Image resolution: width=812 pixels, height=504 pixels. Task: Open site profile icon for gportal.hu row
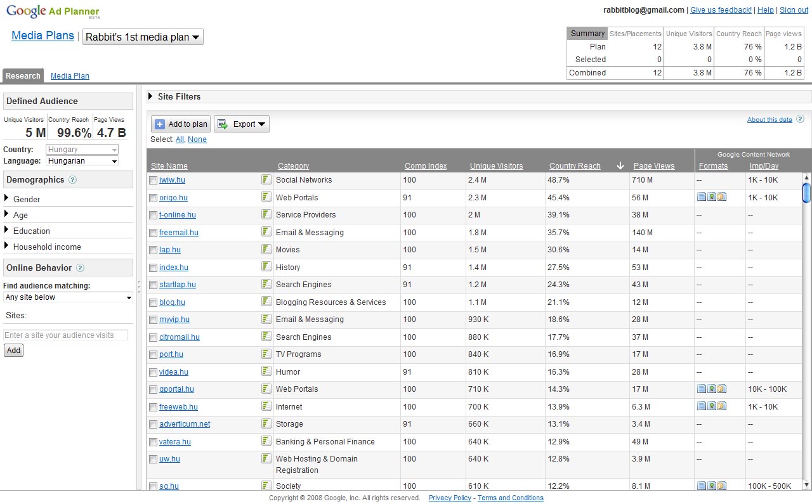point(266,389)
